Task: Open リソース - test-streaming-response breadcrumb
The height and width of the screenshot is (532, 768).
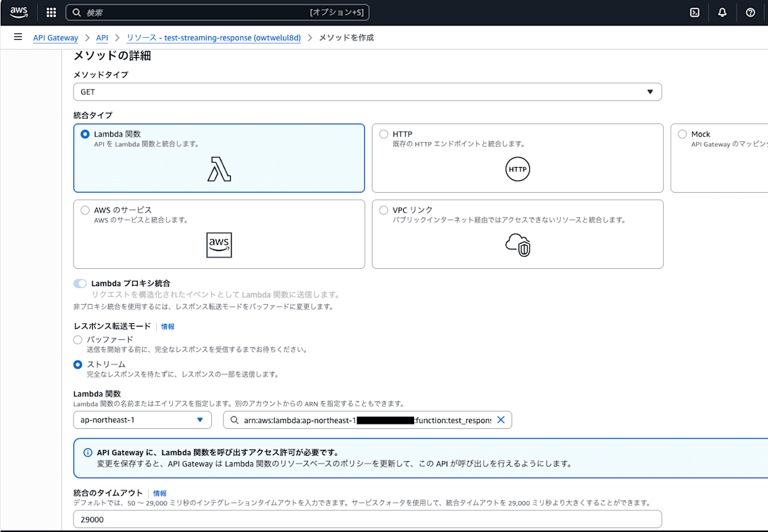Action: click(214, 38)
